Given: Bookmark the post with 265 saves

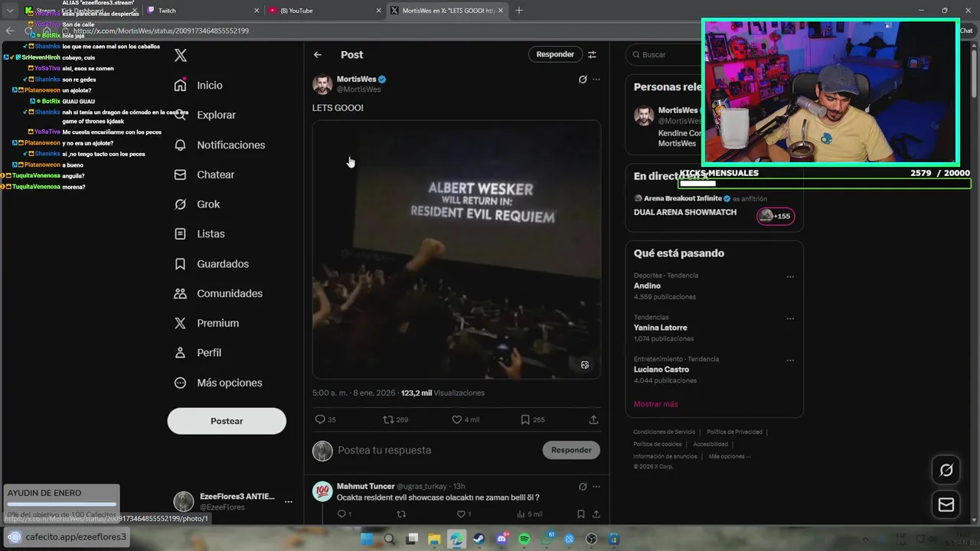Looking at the screenshot, I should (532, 419).
